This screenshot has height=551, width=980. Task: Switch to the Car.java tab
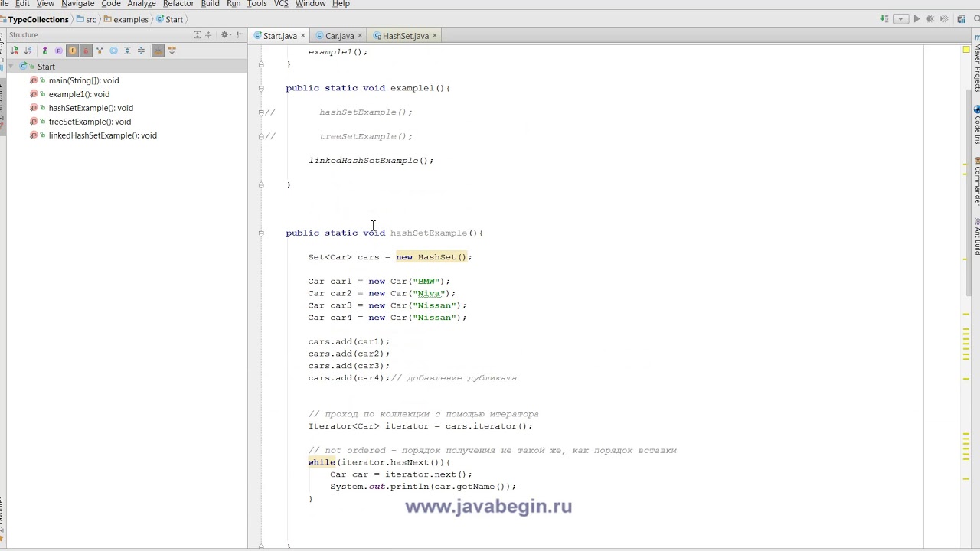[339, 36]
